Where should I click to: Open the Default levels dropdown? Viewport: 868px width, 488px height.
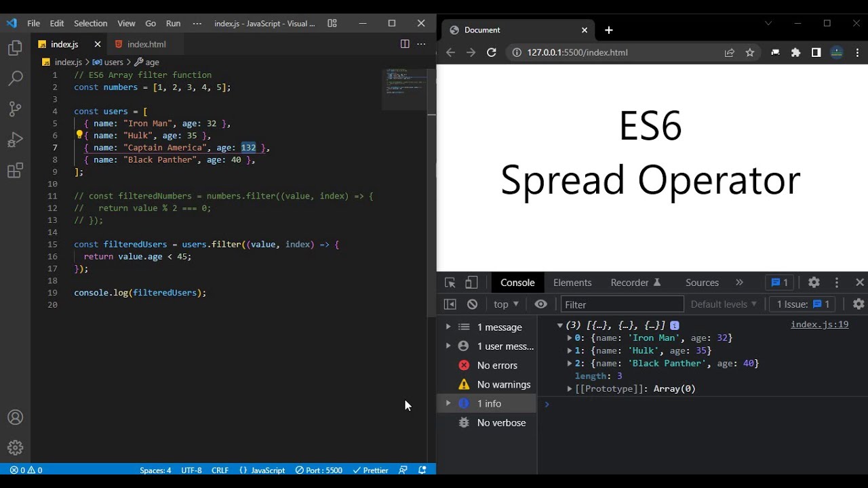(x=724, y=304)
